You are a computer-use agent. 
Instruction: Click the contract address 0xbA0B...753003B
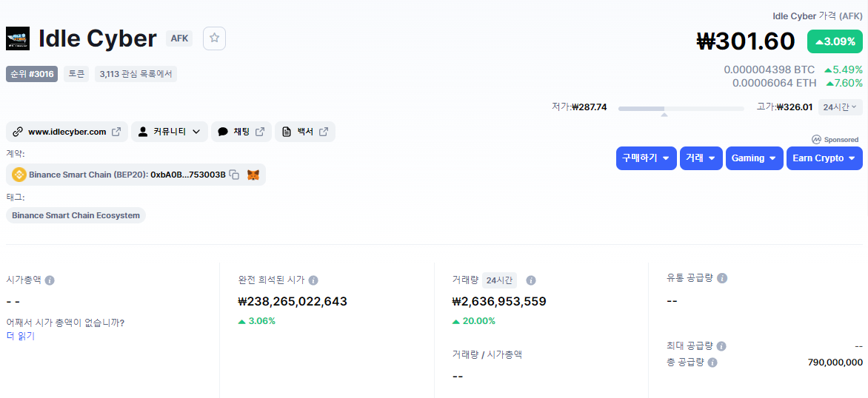[188, 175]
